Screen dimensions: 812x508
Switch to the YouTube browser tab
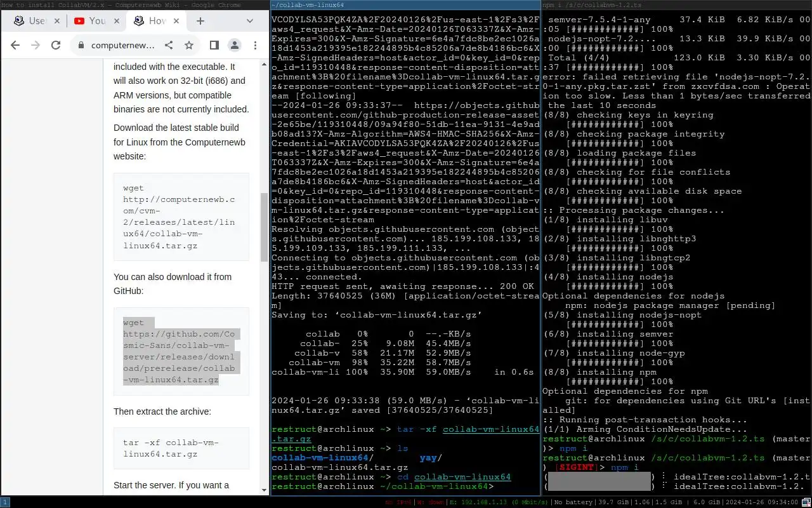pyautogui.click(x=95, y=21)
